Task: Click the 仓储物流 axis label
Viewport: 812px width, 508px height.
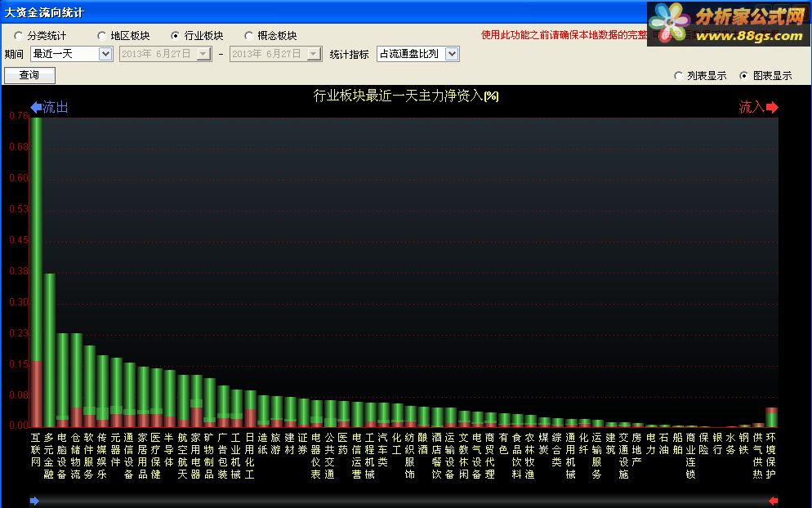Action: [x=76, y=457]
